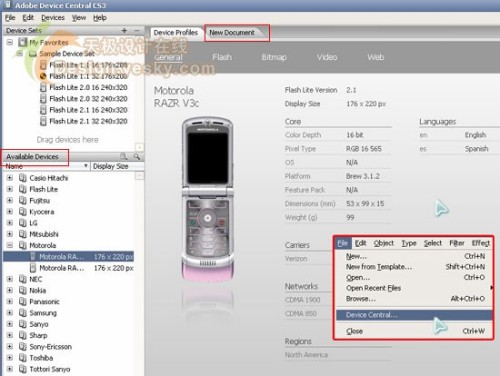The image size is (500, 376).
Task: Click the Sample Device Set folder icon
Action: click(x=32, y=54)
